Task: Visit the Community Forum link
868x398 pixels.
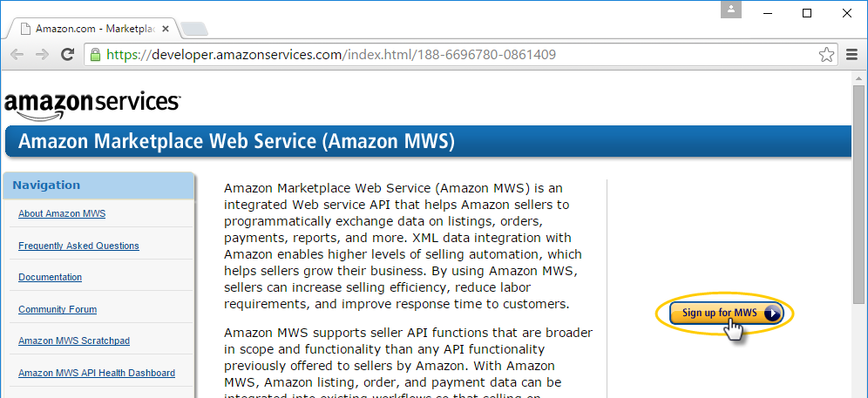Action: coord(58,309)
